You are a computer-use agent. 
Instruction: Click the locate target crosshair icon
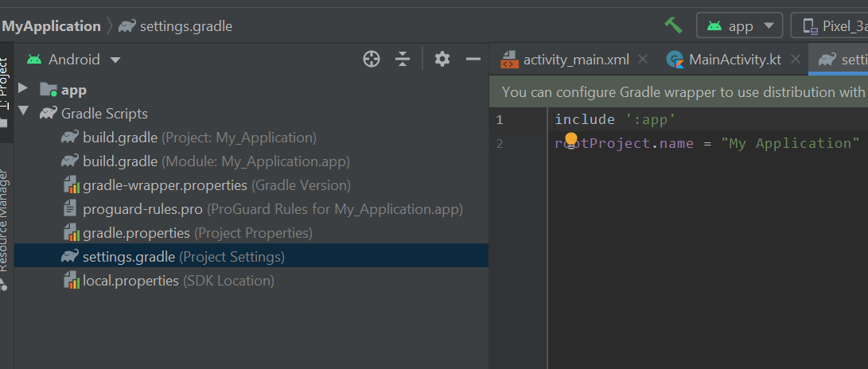tap(372, 59)
